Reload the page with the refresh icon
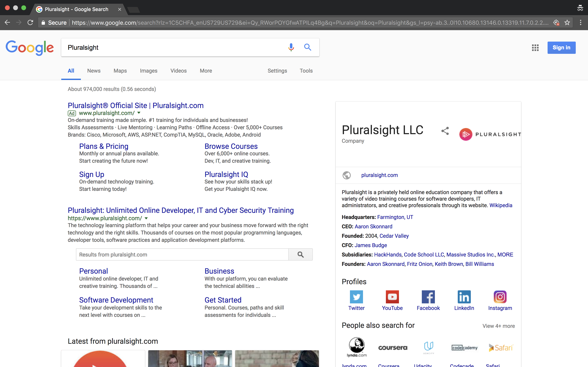588x367 pixels. 30,23
